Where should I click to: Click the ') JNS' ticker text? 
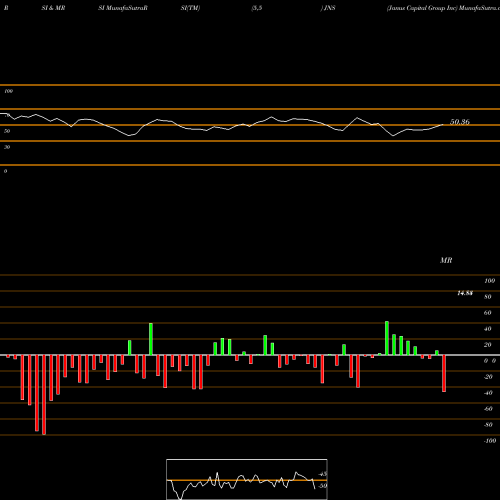click(328, 8)
